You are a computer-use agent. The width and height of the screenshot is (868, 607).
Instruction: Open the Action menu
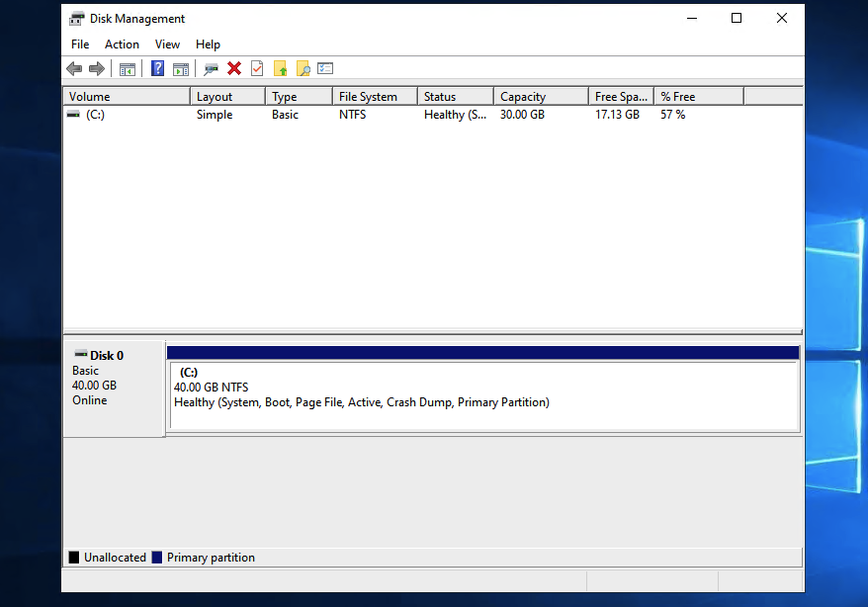(x=122, y=44)
